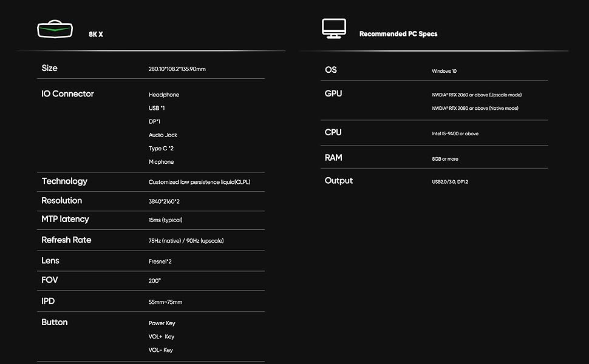Select 75Hz (native) / 90Hz (upscale) value
Screen dimensions: 589x364
pyautogui.click(x=186, y=241)
